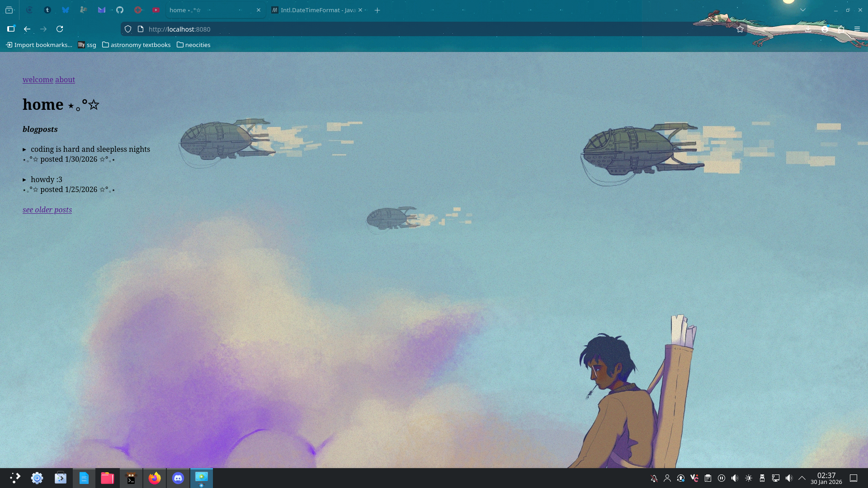Screen dimensions: 868x488
Task: Open the list all tabs dropdown chevron
Action: [803, 10]
